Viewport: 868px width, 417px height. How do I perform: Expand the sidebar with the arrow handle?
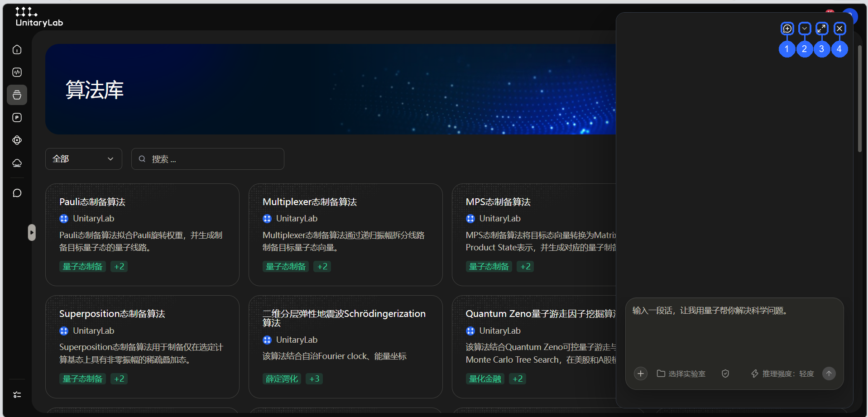32,232
